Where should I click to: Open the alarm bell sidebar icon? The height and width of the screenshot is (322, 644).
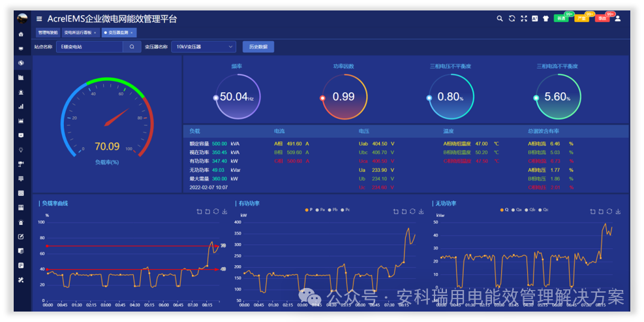pos(21,222)
